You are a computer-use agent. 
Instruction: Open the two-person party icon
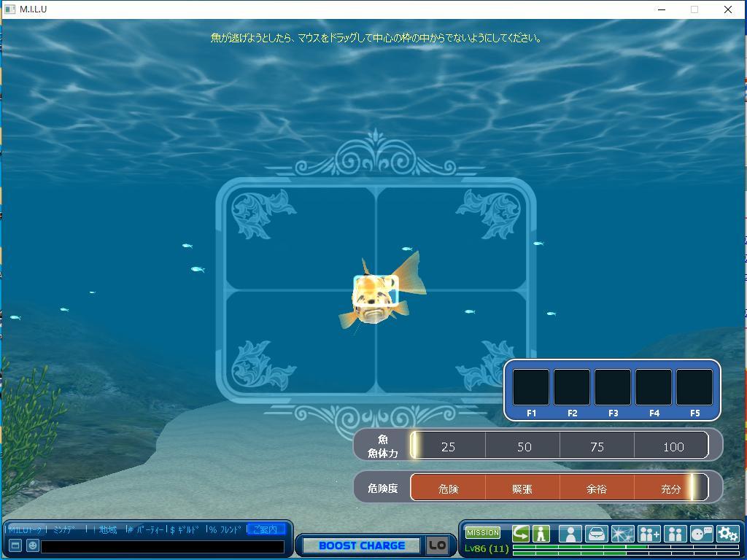point(675,534)
